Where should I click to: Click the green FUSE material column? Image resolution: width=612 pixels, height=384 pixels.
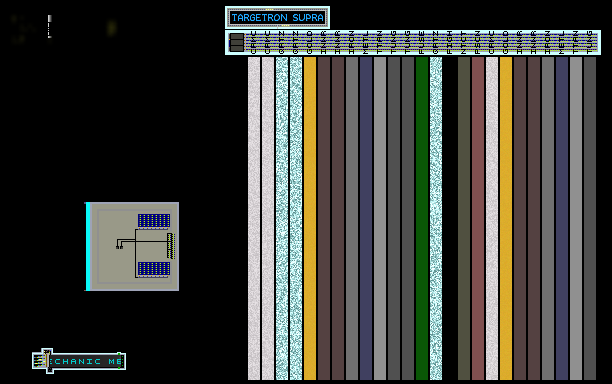422,218
